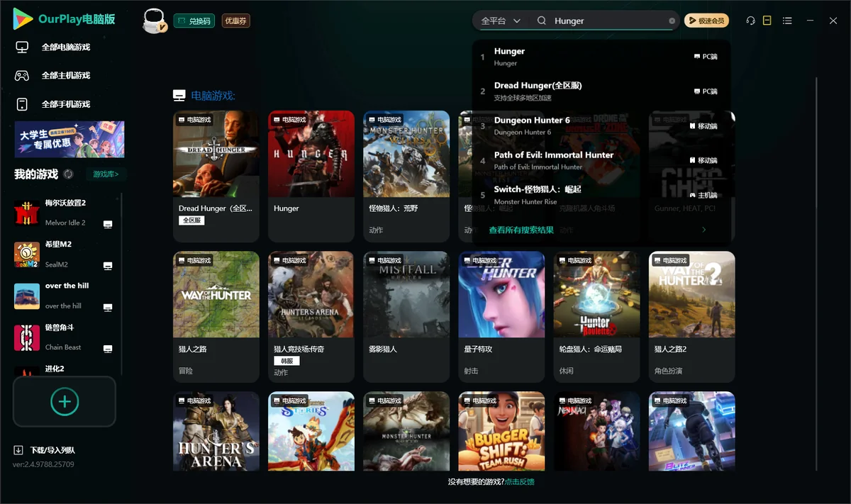This screenshot has width=851, height=504.
Task: Select Dungeon Hunter 6 search suggestion
Action: click(601, 125)
